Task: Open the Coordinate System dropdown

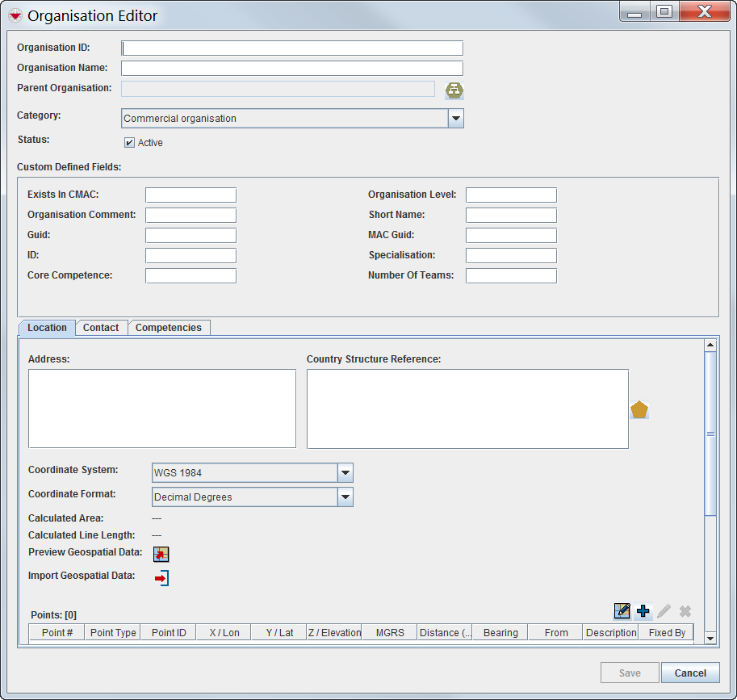Action: pyautogui.click(x=345, y=473)
